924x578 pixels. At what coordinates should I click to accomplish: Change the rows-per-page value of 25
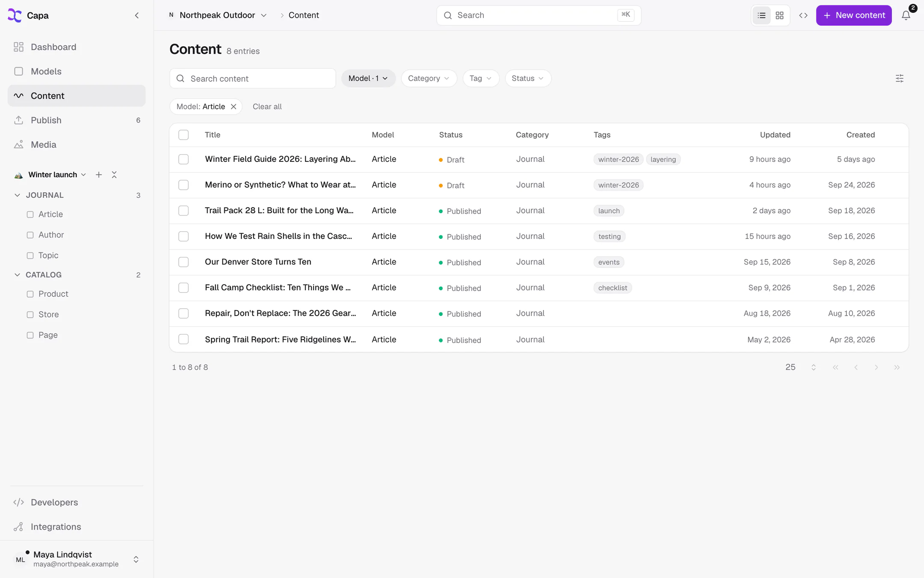click(801, 367)
